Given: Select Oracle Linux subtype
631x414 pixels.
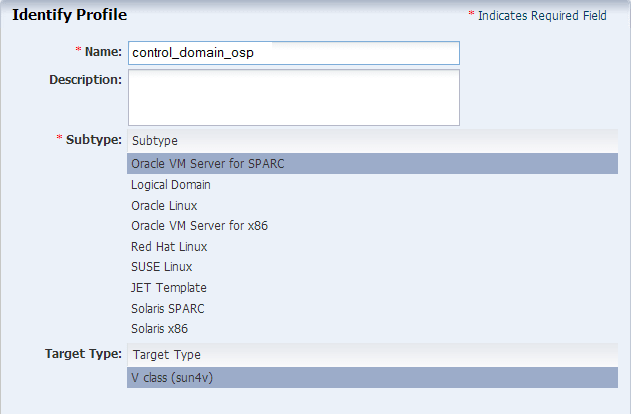Looking at the screenshot, I should [372, 206].
